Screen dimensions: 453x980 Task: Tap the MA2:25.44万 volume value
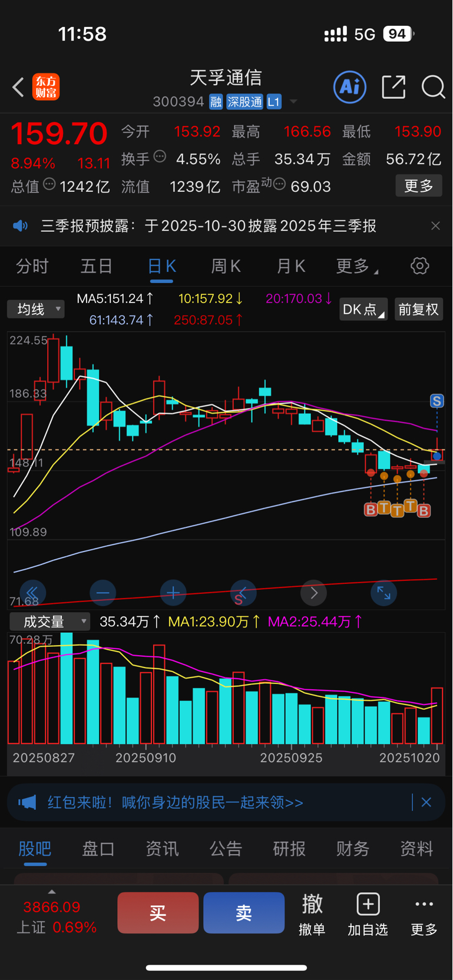tap(315, 622)
